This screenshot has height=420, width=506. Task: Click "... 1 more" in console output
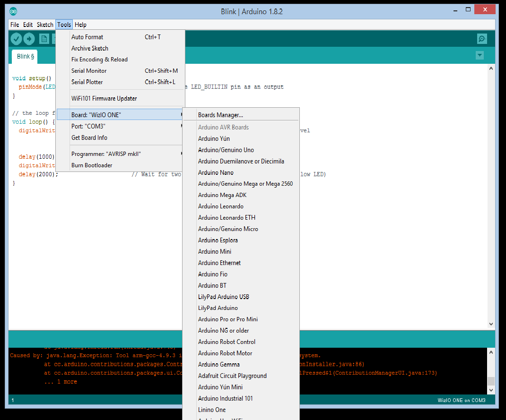pyautogui.click(x=61, y=382)
